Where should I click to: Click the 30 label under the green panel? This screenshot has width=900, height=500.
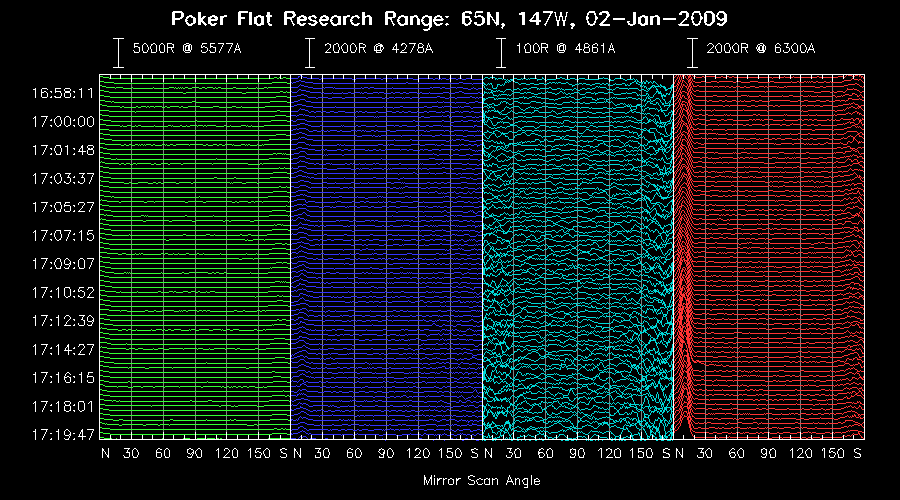[131, 454]
